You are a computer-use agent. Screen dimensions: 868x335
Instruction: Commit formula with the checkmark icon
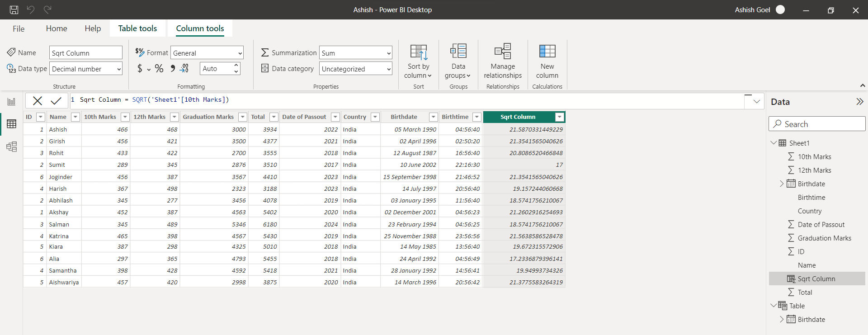point(56,100)
